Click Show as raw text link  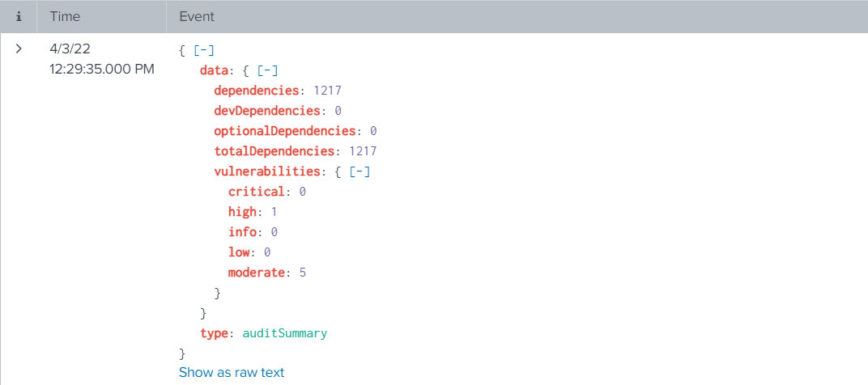coord(232,373)
